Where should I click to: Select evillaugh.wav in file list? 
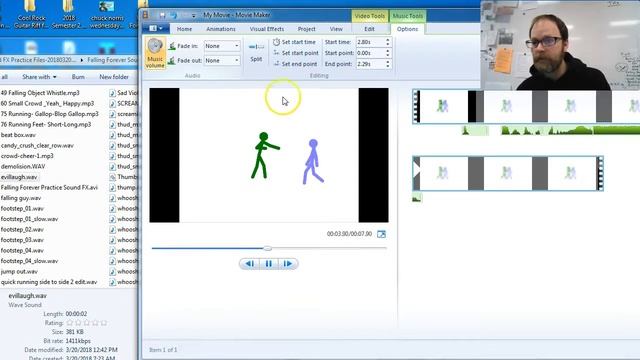click(19, 177)
